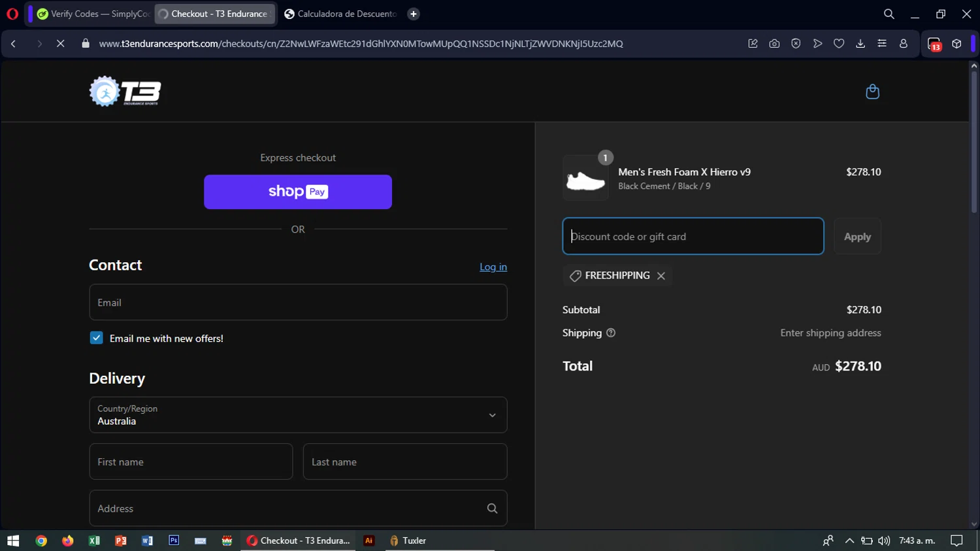980x551 pixels.
Task: Open the shopping cart bag icon
Action: tap(872, 92)
